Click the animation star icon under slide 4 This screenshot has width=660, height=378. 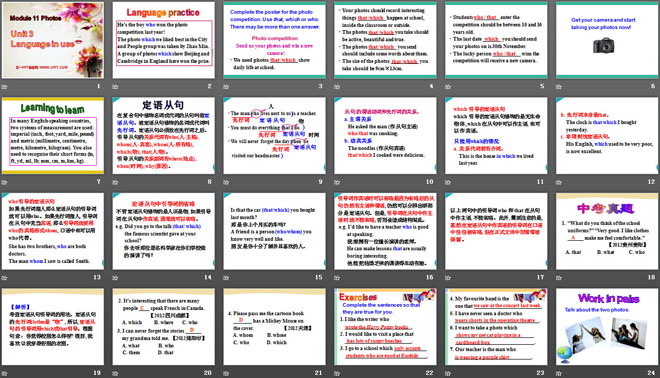337,87
